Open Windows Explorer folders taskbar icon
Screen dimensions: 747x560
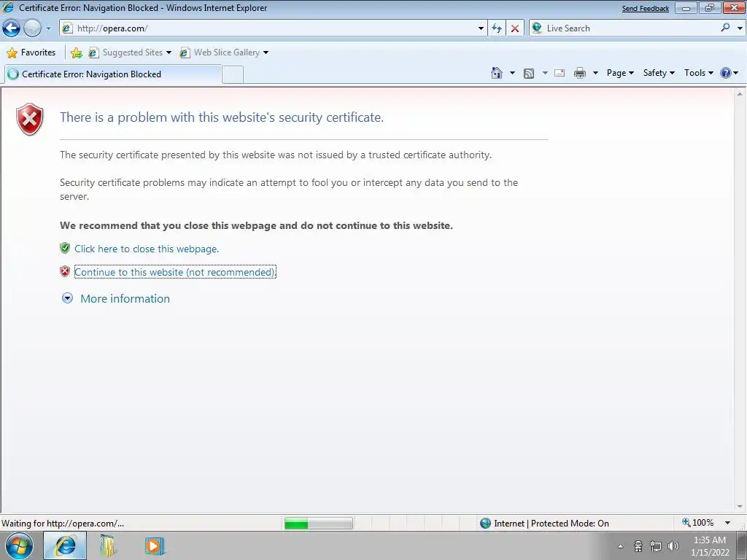coord(108,546)
